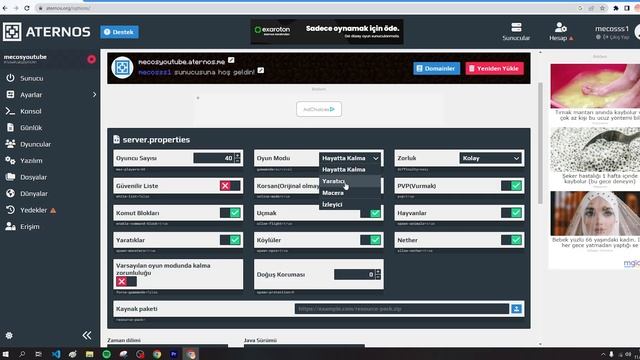640x360 pixels.
Task: Click the Yedekler warning triangle
Action: point(53,211)
